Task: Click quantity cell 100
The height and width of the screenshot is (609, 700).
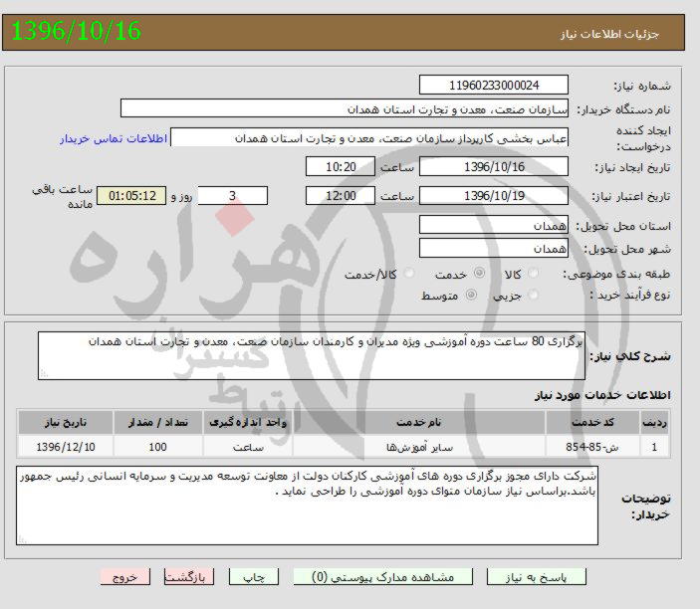Action: coord(158,447)
